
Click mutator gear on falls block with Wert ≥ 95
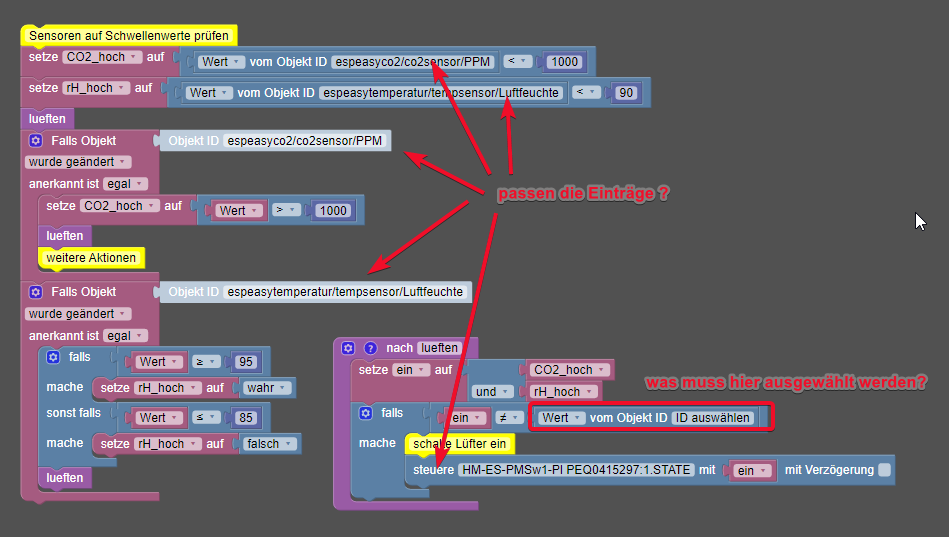[53, 357]
